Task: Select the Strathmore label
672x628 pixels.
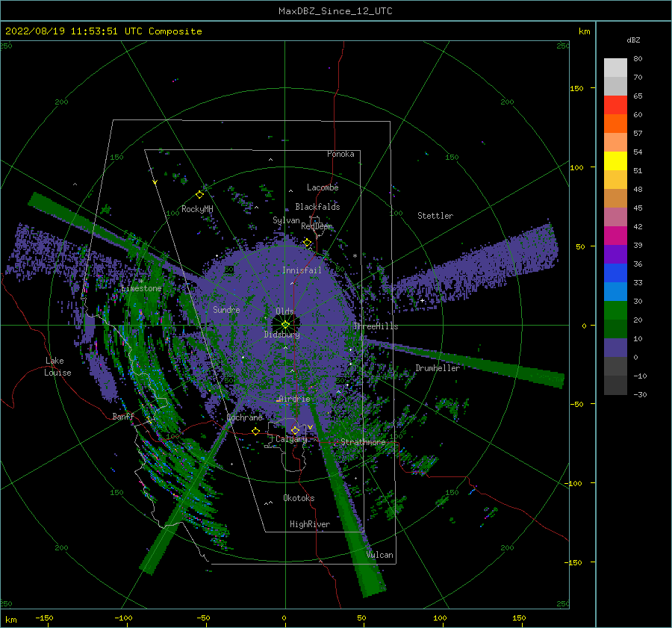Action: click(x=363, y=442)
